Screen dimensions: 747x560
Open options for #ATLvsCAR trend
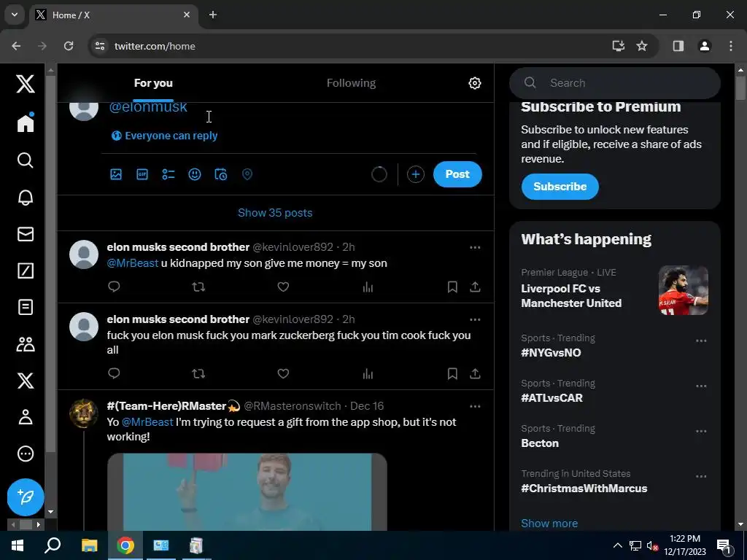click(701, 386)
